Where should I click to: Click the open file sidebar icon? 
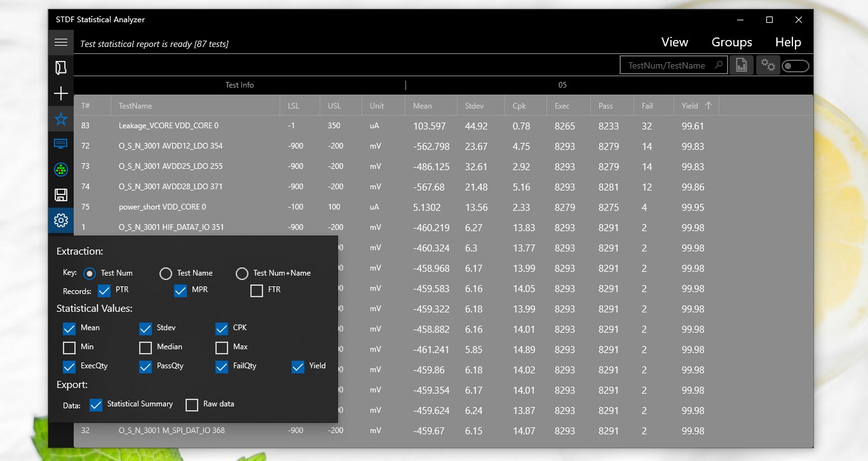pyautogui.click(x=61, y=67)
